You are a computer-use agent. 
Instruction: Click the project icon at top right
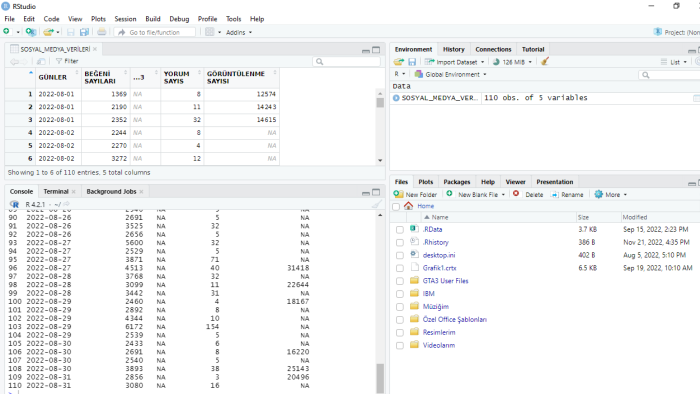click(x=657, y=32)
